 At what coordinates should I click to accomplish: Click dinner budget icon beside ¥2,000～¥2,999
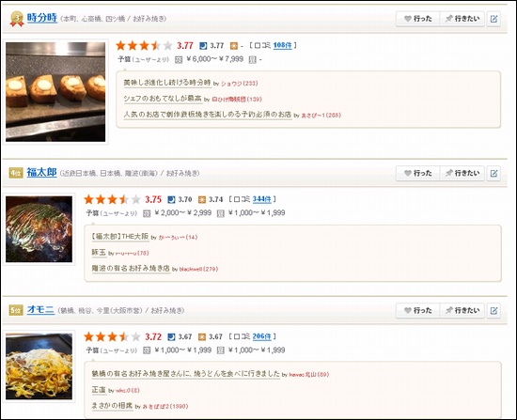pyautogui.click(x=147, y=213)
